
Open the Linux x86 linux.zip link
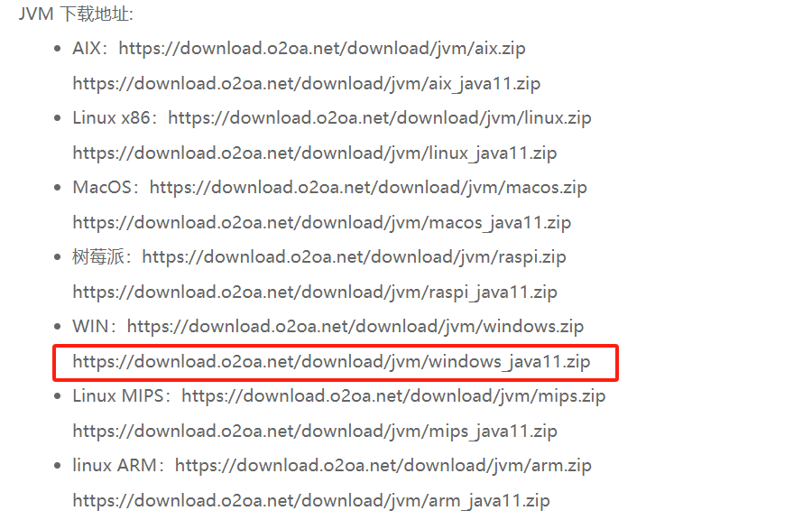click(380, 118)
